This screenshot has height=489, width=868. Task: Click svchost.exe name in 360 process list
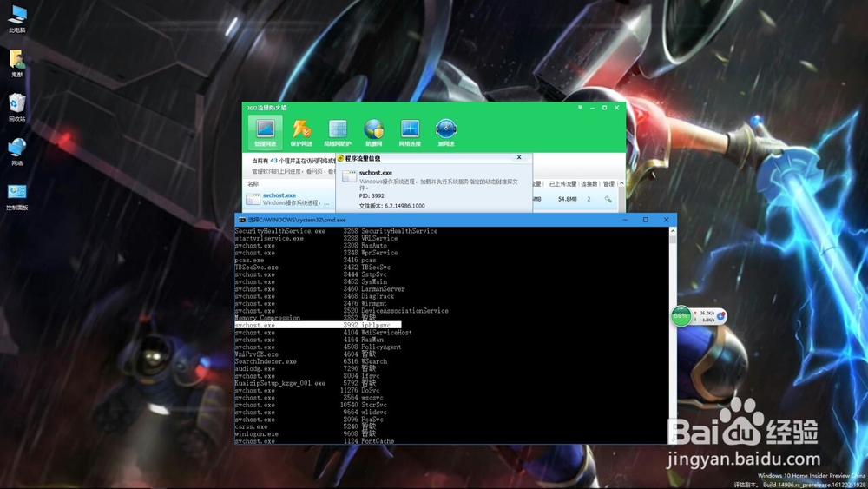point(279,195)
